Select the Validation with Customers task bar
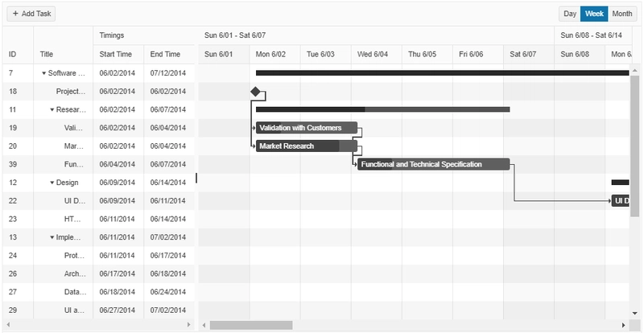Image resolution: width=644 pixels, height=333 pixels. click(x=307, y=128)
